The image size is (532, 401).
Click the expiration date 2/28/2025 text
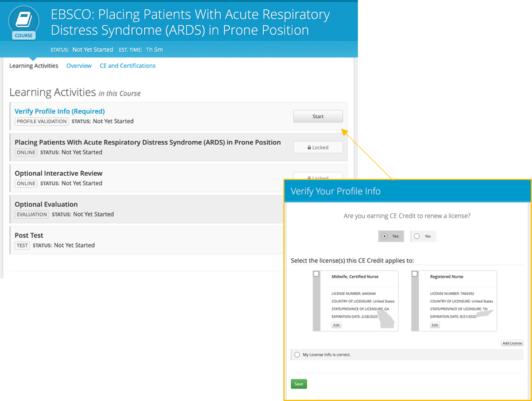354,317
